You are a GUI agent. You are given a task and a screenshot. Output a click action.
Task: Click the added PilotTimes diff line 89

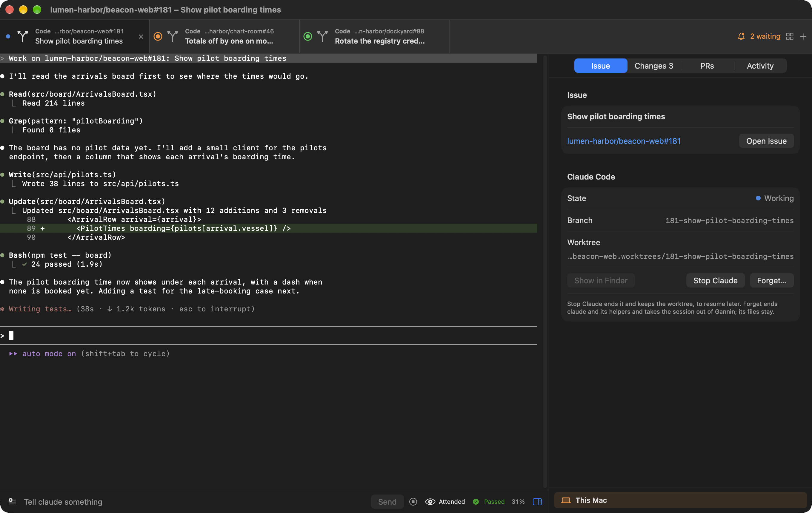[268, 228]
